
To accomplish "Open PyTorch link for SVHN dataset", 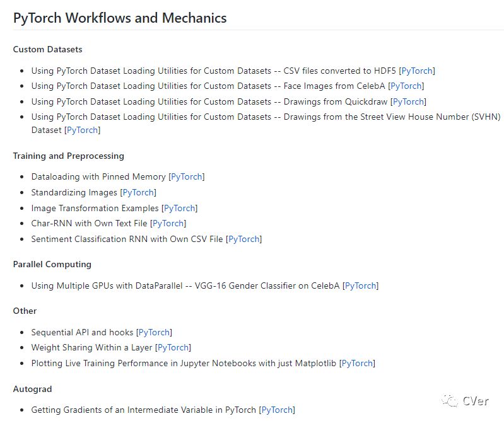I will click(x=82, y=130).
